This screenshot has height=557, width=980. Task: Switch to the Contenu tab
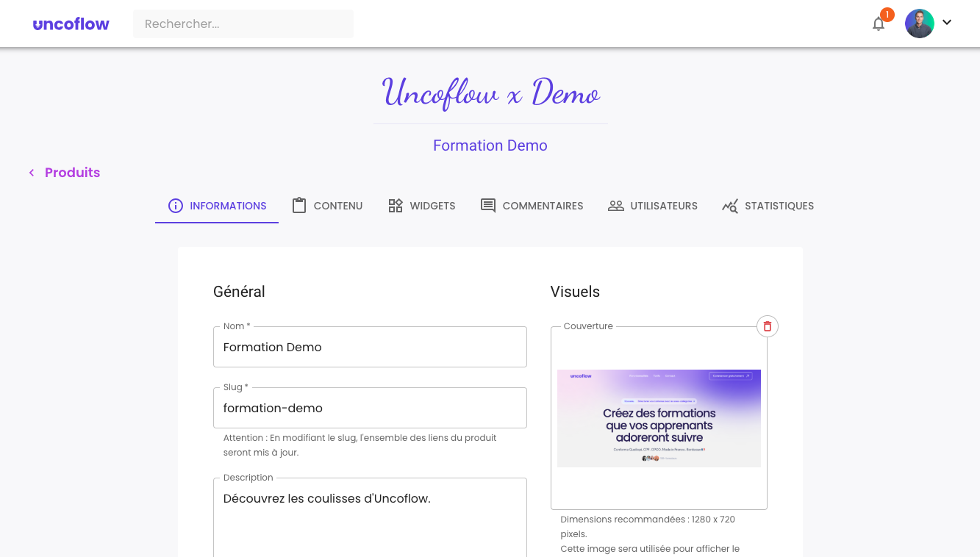(327, 206)
